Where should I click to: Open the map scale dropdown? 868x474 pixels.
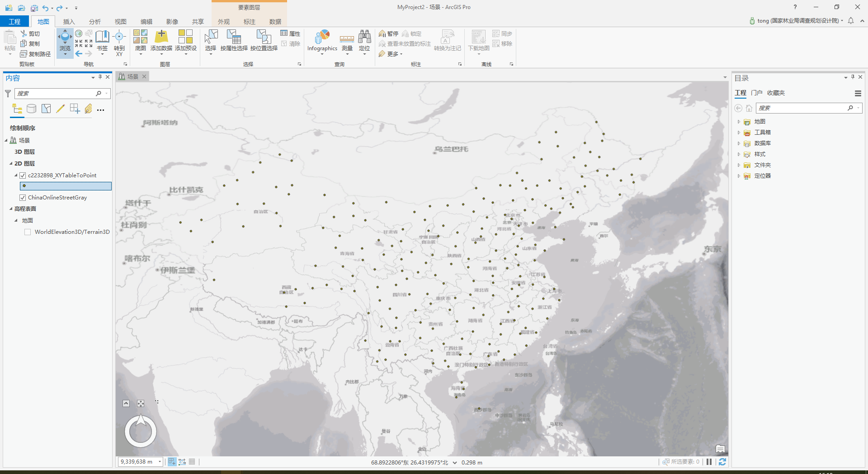coord(159,461)
